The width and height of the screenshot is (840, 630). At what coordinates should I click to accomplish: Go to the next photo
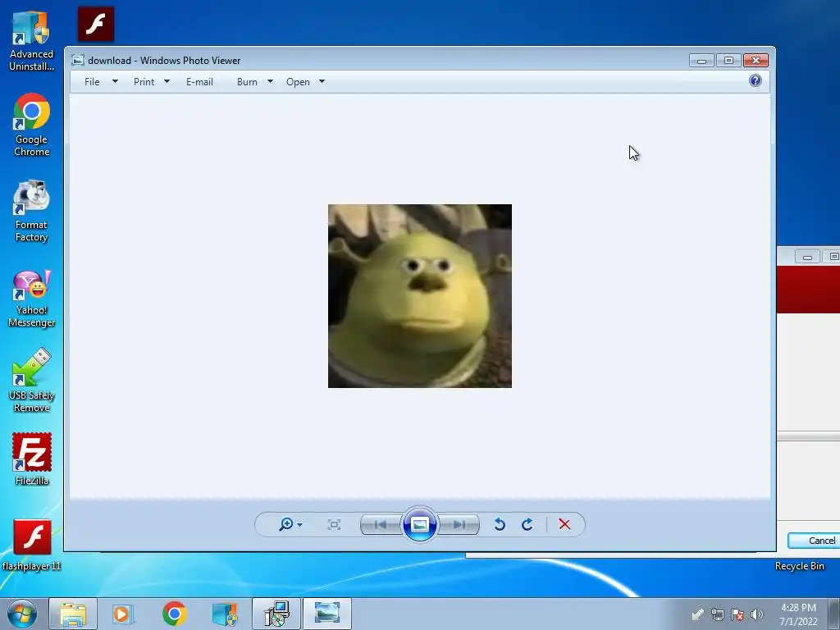click(459, 524)
